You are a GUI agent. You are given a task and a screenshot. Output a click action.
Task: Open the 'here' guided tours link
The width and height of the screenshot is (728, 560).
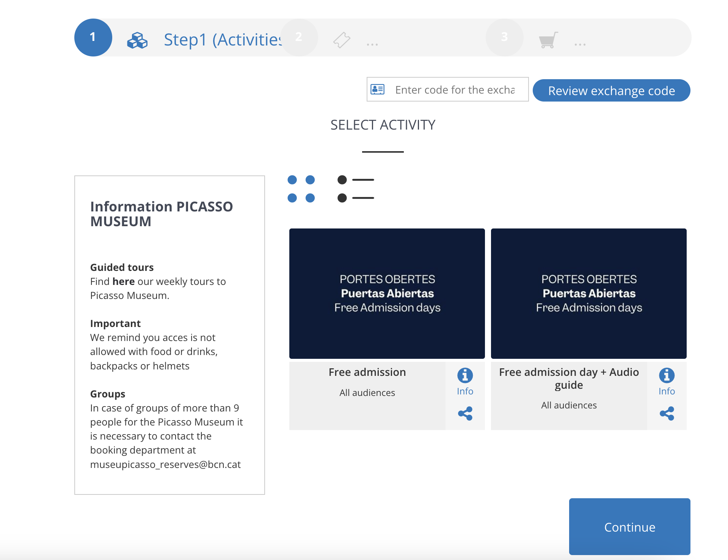pos(123,282)
